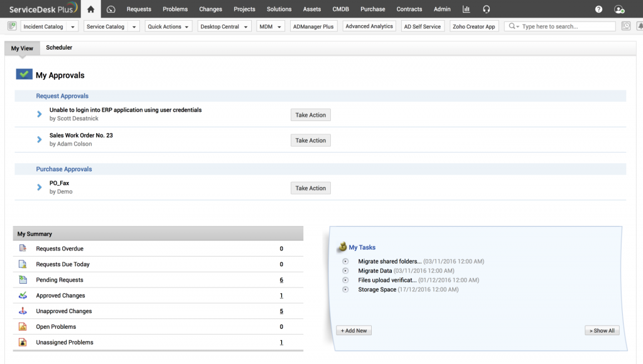
Task: Switch to the Scheduler tab
Action: [58, 47]
